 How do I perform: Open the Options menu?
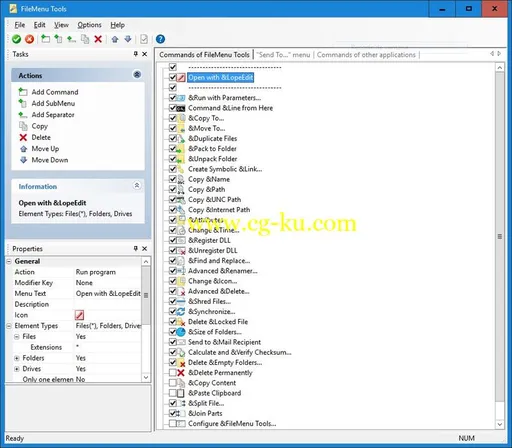89,25
